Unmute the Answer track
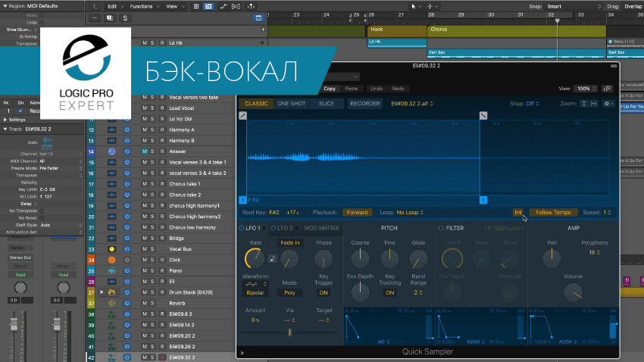644x362 pixels. (x=145, y=151)
